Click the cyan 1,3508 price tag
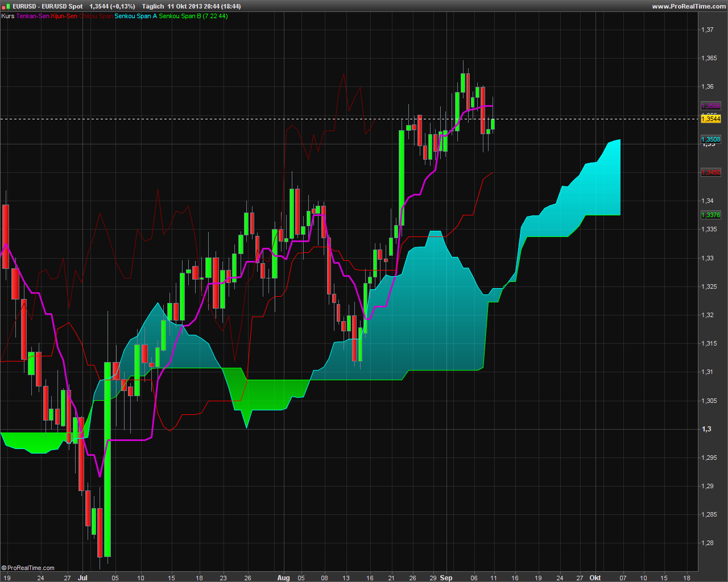Image resolution: width=728 pixels, height=582 pixels. click(711, 139)
